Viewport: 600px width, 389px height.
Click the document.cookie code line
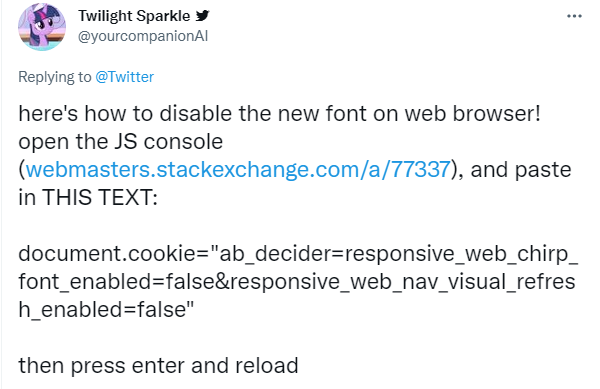pos(298,254)
